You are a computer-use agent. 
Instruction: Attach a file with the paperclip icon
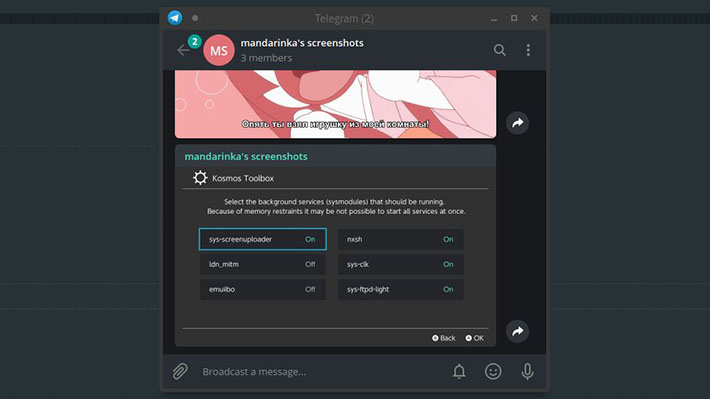(180, 371)
